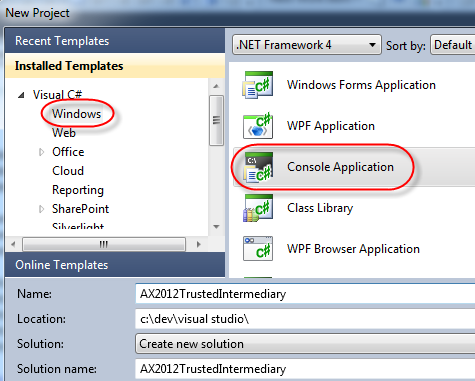This screenshot has height=381, width=475.
Task: Click the template tree scroll up arrow
Action: pos(216,86)
